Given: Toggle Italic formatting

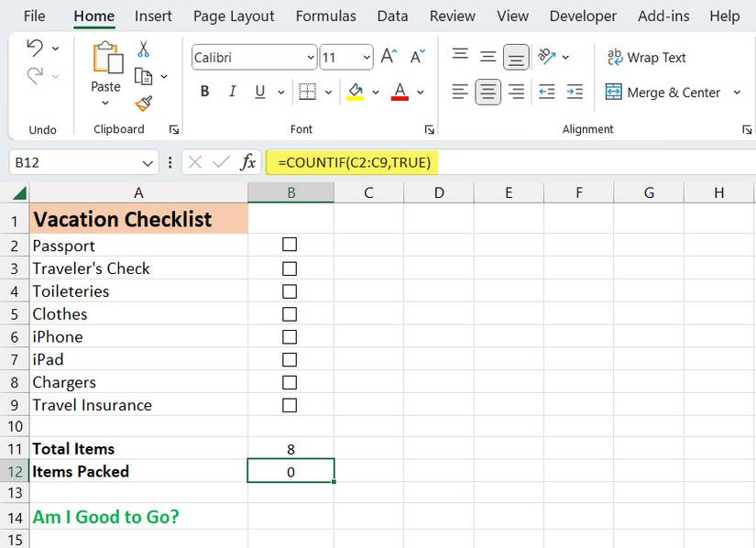Looking at the screenshot, I should (233, 92).
